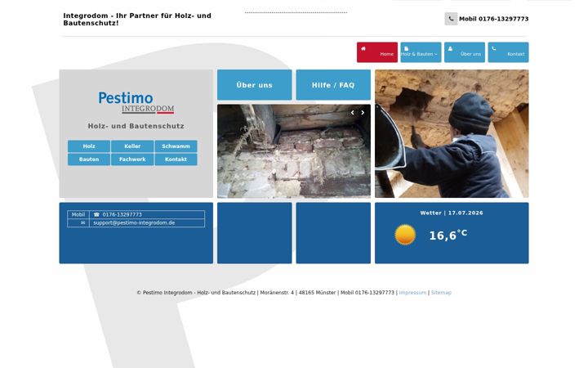Image resolution: width=588 pixels, height=368 pixels.
Task: Click the person icon on Über uns tab
Action: (x=450, y=48)
